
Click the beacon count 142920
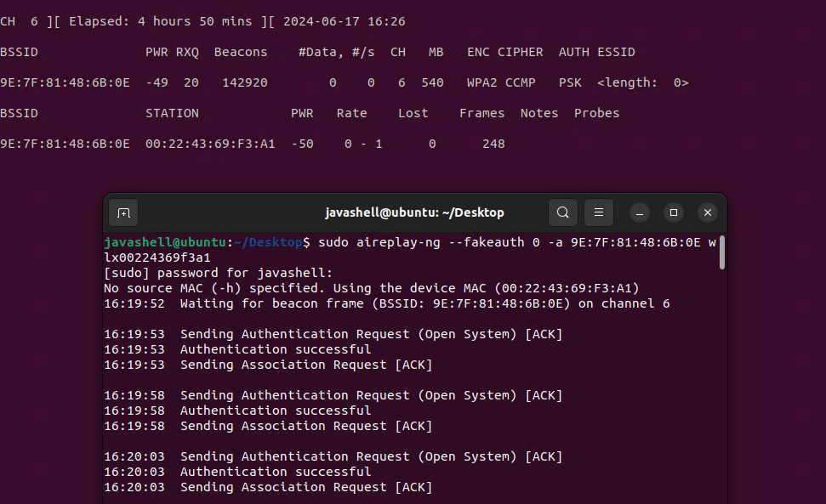[x=245, y=82]
